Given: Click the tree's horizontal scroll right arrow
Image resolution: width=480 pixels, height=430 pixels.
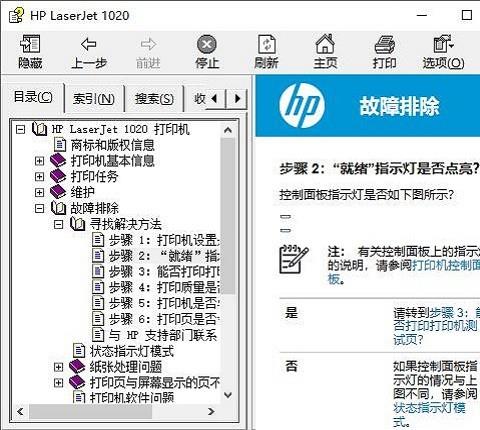Looking at the screenshot, I should pos(211,412).
